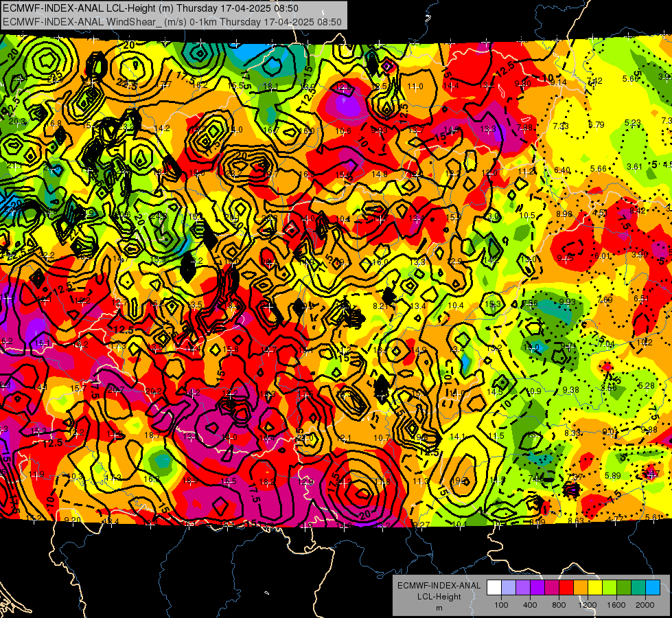Click the wind shear value 7.33
Screen dimensions: 672x618
click(561, 126)
